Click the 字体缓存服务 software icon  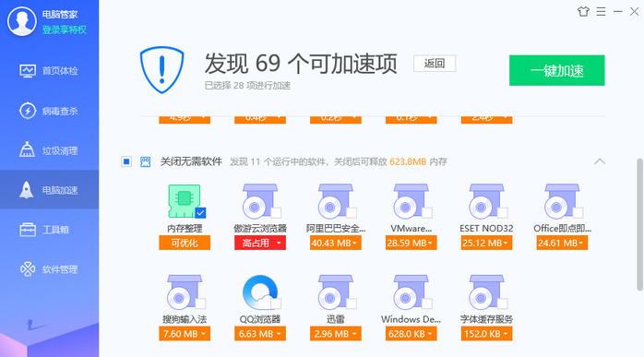486,292
